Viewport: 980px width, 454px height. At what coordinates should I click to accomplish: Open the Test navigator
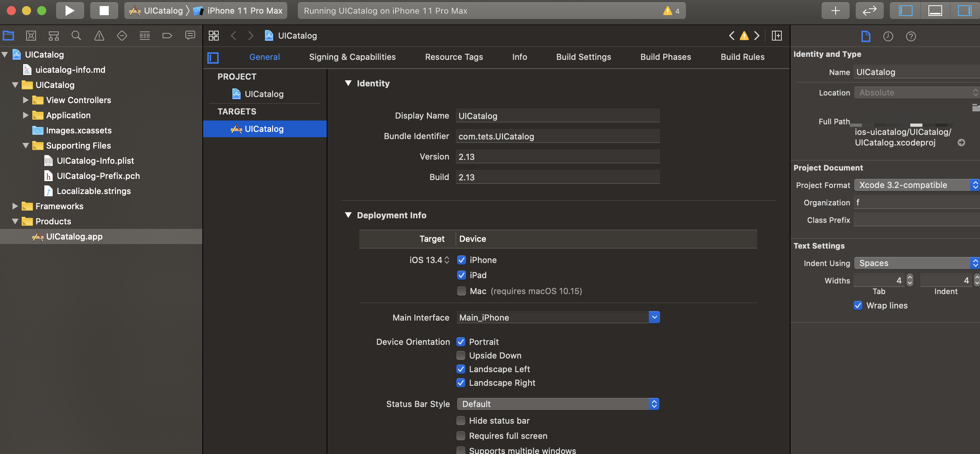(x=122, y=36)
